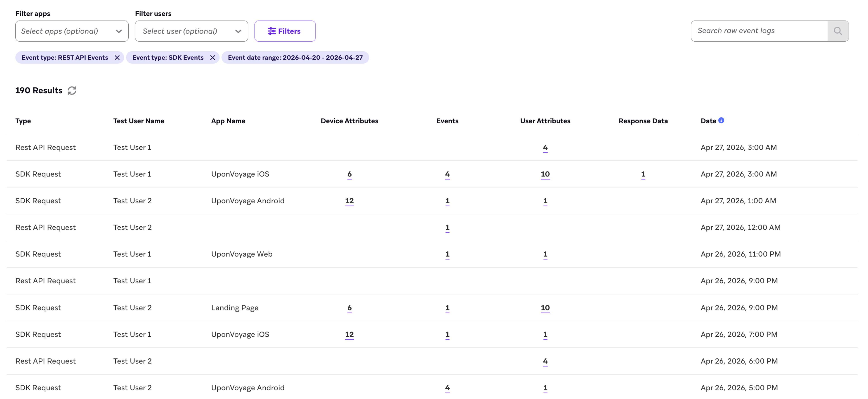This screenshot has height=399, width=868.
Task: Click the Apr 26, 2026, 11:00 PM date cell
Action: coord(741,254)
